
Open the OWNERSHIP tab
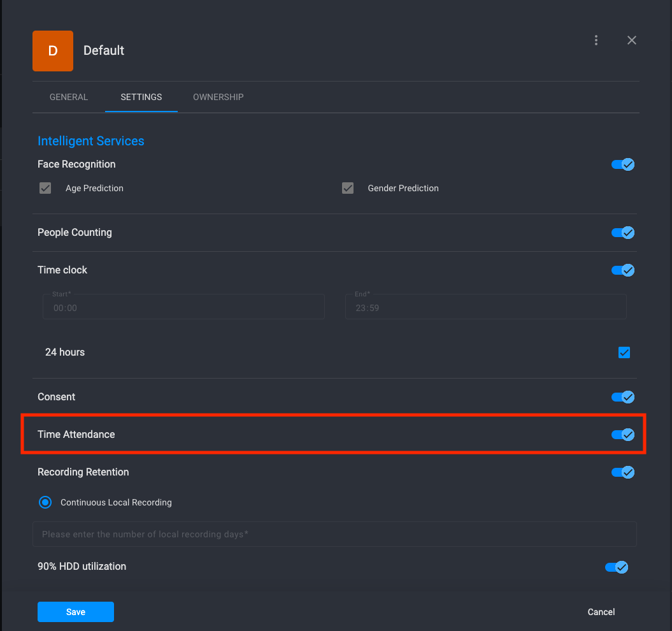click(218, 97)
